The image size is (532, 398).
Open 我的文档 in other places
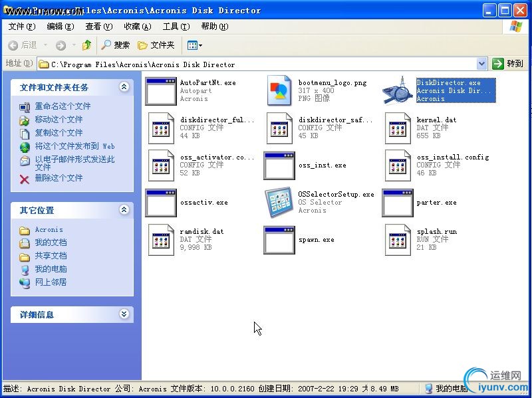51,243
